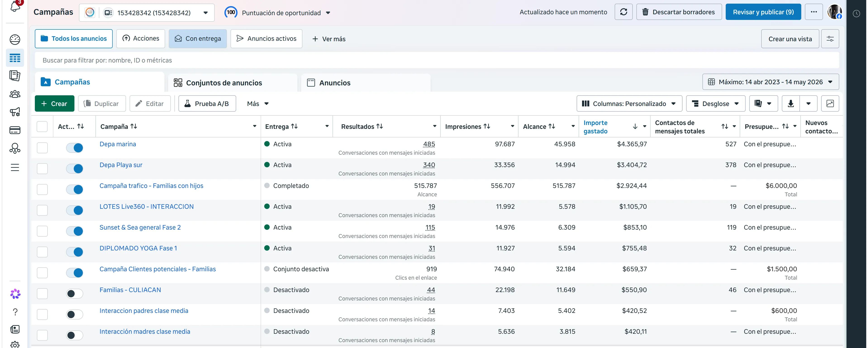
Task: Click the export download arrow icon
Action: 790,103
